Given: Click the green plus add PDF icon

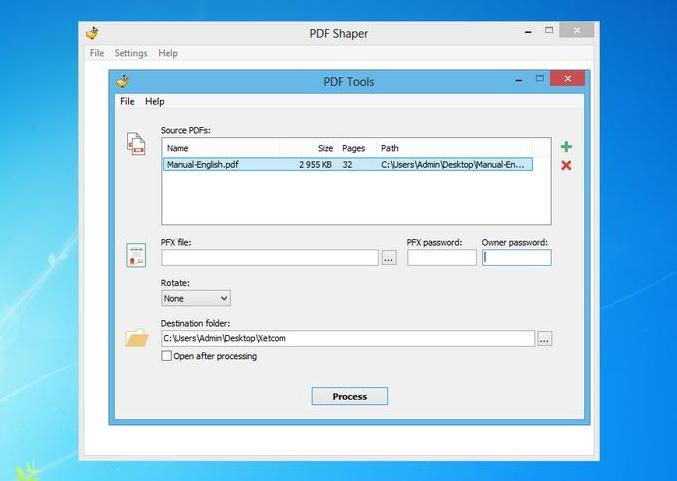Looking at the screenshot, I should click(x=566, y=147).
